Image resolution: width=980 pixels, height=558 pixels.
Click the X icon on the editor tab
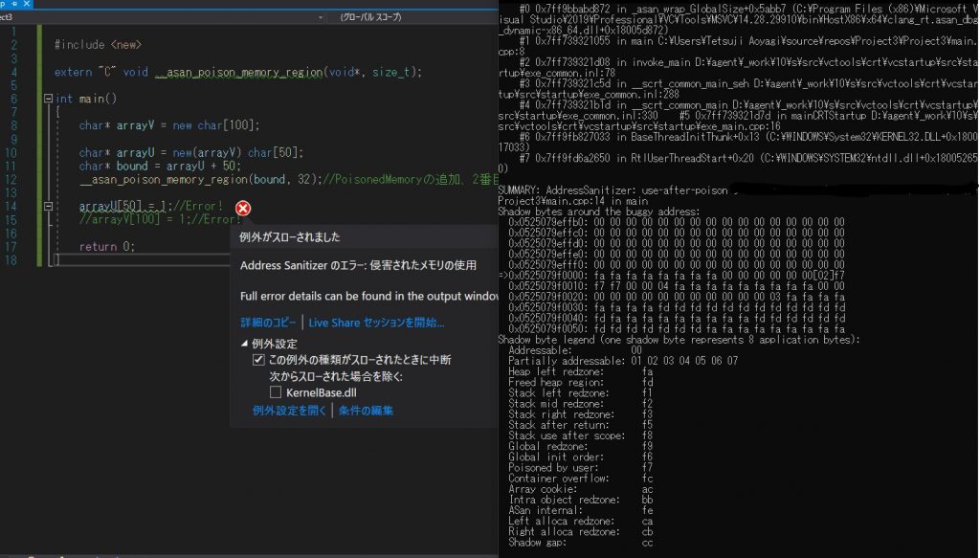pos(25,5)
